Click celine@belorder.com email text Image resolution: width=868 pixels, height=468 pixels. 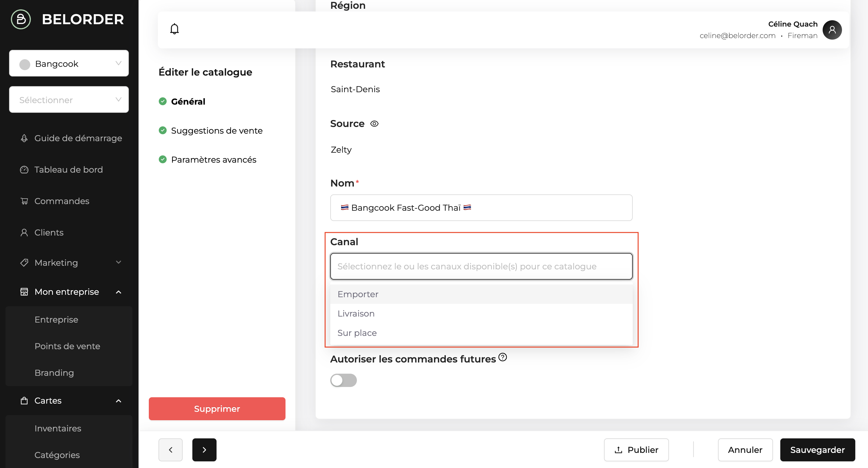pos(738,36)
